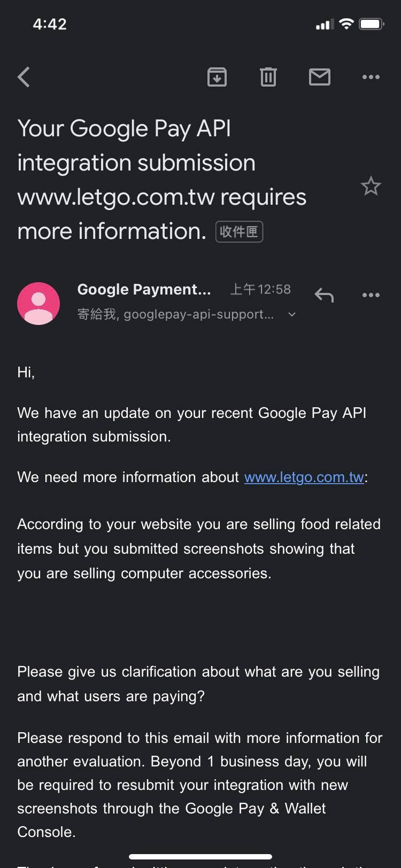Delete the email using the trash icon
This screenshot has width=401, height=868.
point(268,77)
